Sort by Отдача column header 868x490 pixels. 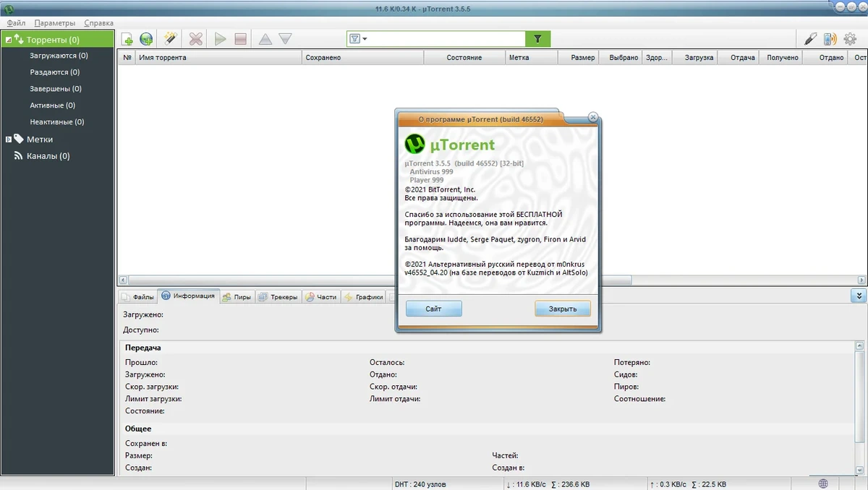(x=738, y=58)
